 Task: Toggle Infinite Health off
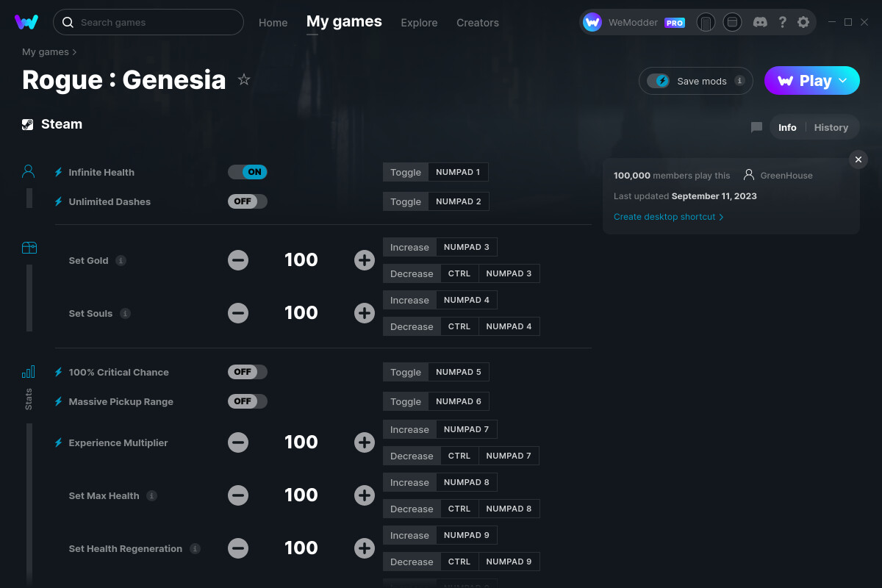tap(248, 171)
